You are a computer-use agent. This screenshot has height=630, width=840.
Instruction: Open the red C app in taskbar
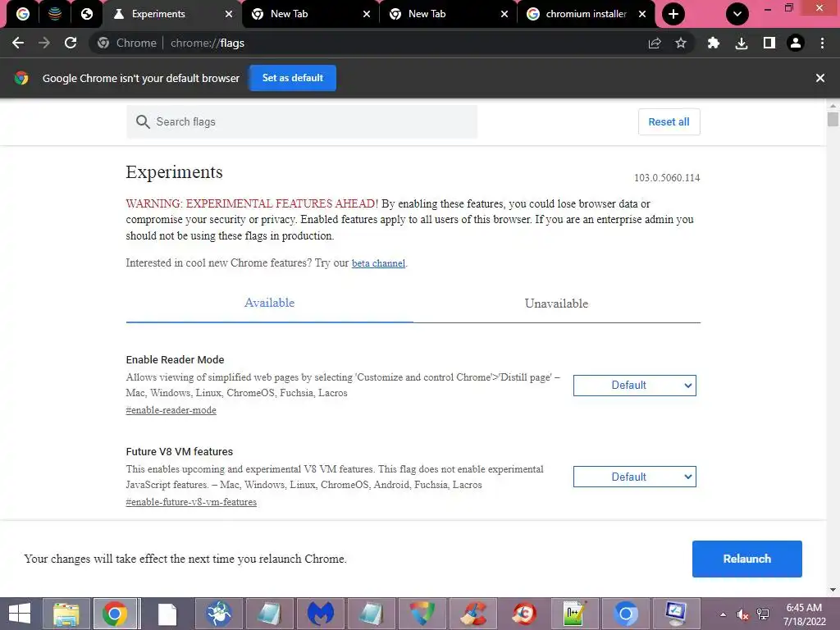(x=524, y=614)
